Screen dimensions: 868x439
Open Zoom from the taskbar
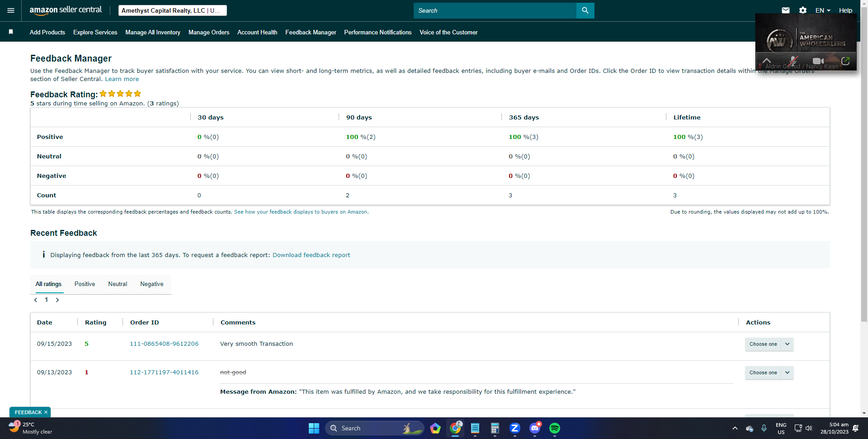tap(515, 428)
